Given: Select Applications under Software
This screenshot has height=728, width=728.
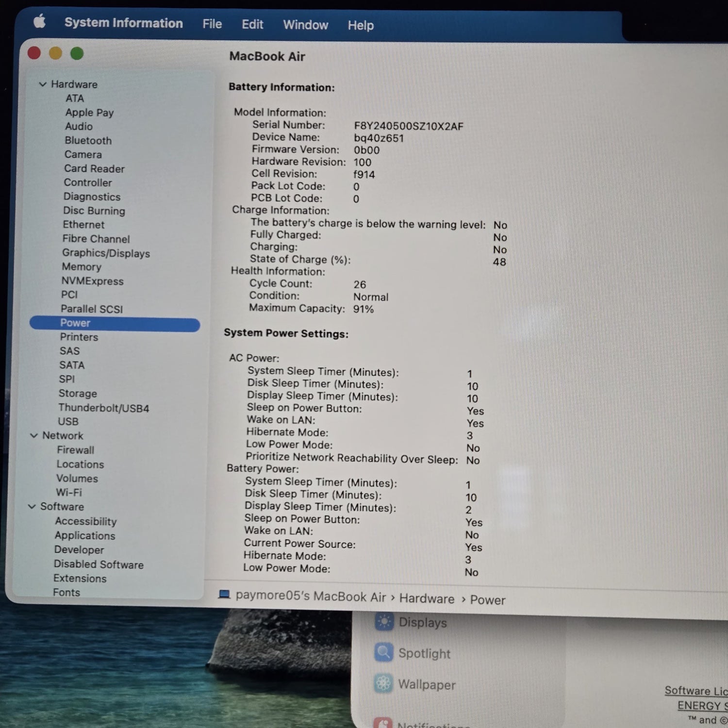Looking at the screenshot, I should click(x=85, y=535).
